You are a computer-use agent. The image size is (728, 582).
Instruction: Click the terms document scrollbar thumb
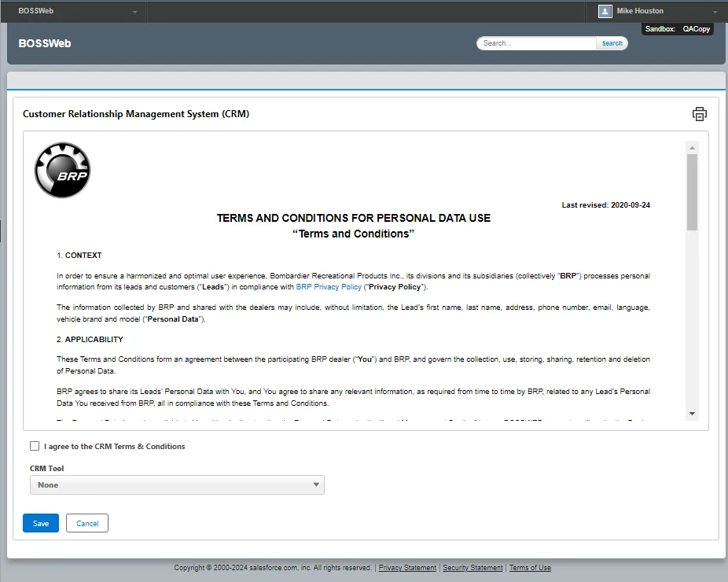click(692, 192)
